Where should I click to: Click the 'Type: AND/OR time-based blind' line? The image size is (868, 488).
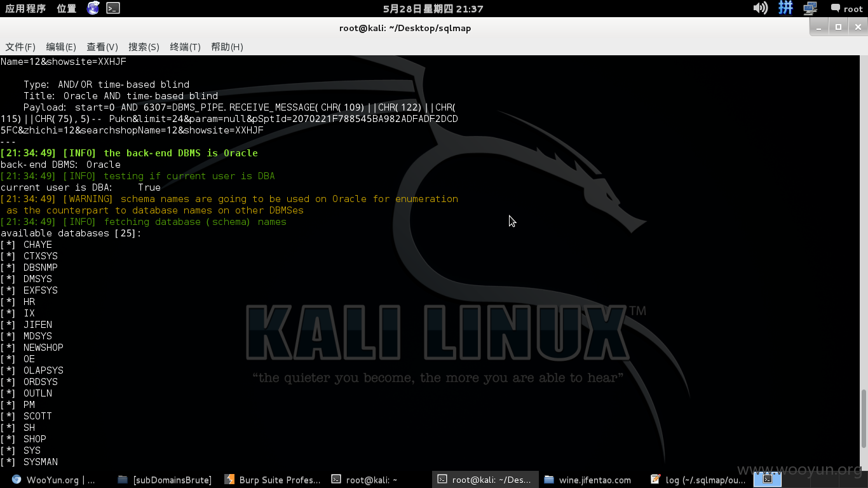[x=106, y=85]
